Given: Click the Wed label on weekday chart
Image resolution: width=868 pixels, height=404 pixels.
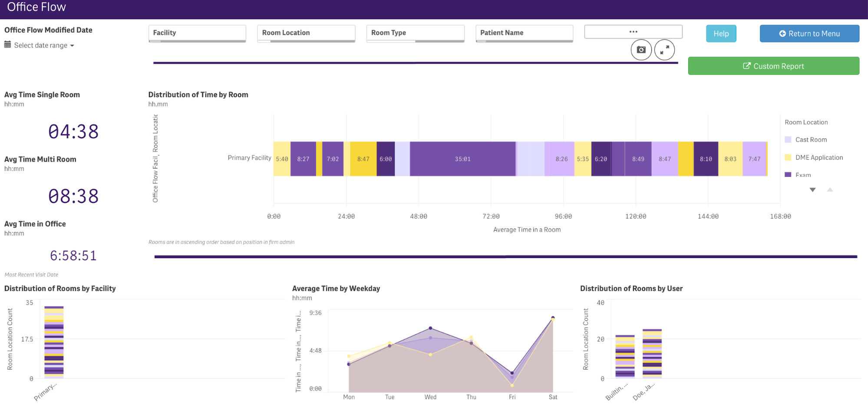Looking at the screenshot, I should tap(430, 397).
